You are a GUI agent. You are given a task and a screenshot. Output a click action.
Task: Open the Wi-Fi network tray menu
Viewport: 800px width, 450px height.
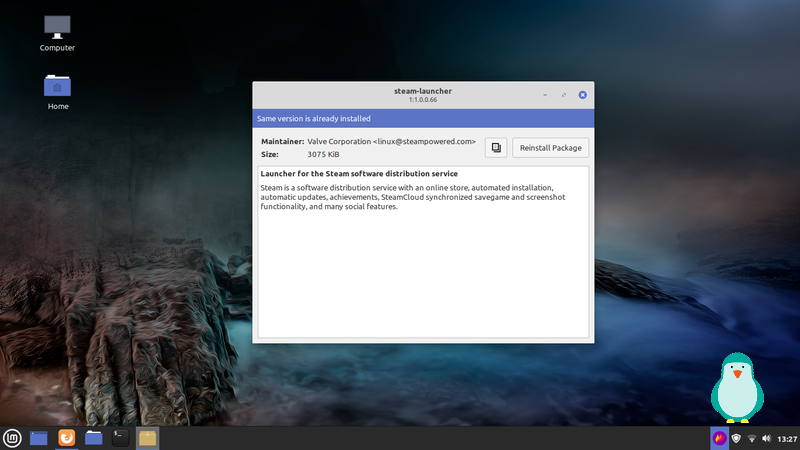click(x=752, y=439)
